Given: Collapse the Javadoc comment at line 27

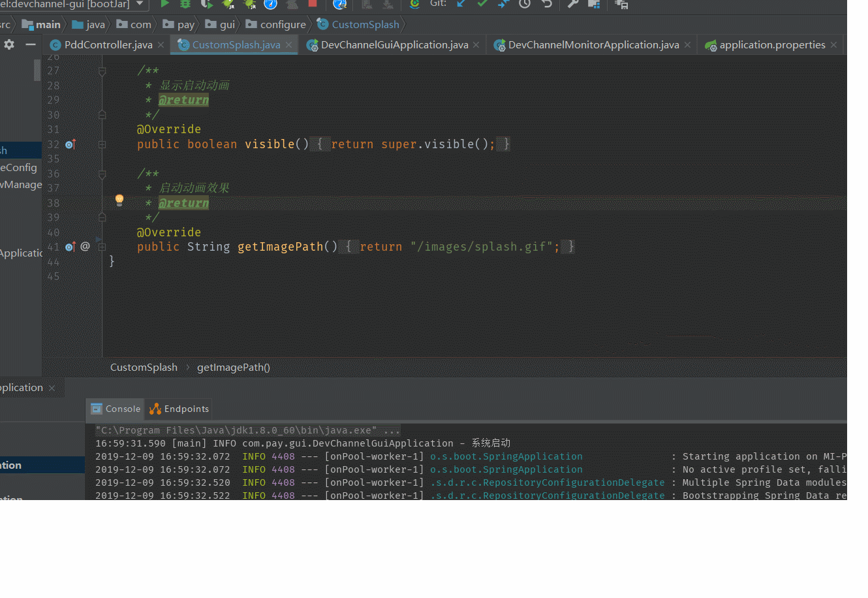Looking at the screenshot, I should 102,71.
